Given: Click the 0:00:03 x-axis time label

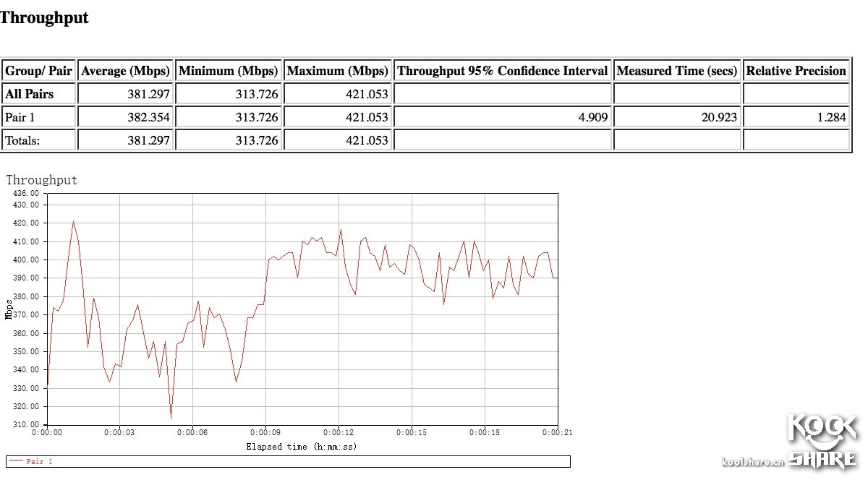Looking at the screenshot, I should [120, 433].
